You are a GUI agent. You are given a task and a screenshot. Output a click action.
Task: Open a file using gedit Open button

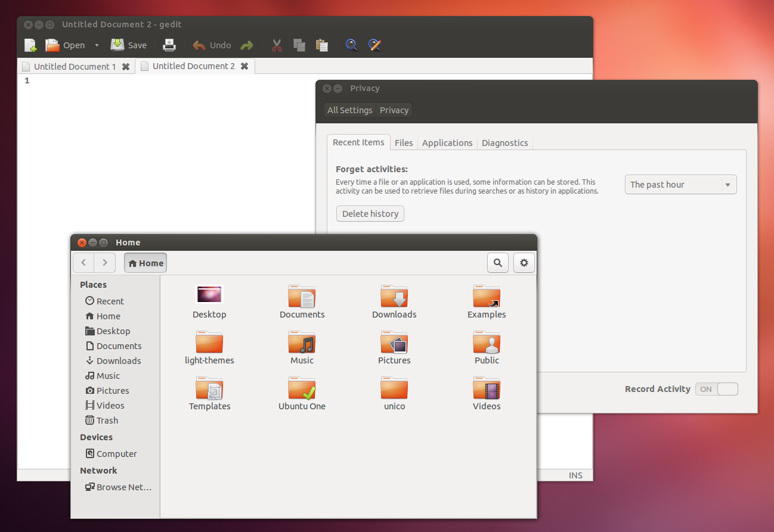click(x=66, y=45)
